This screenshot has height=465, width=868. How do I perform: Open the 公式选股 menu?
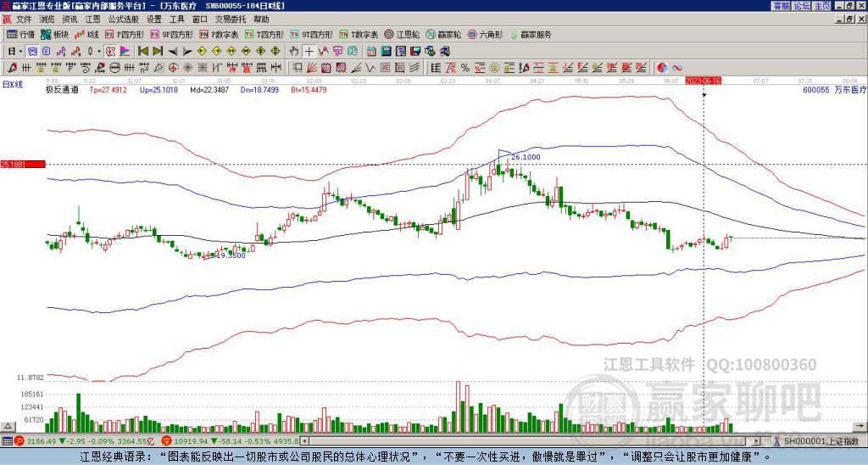pyautogui.click(x=123, y=20)
